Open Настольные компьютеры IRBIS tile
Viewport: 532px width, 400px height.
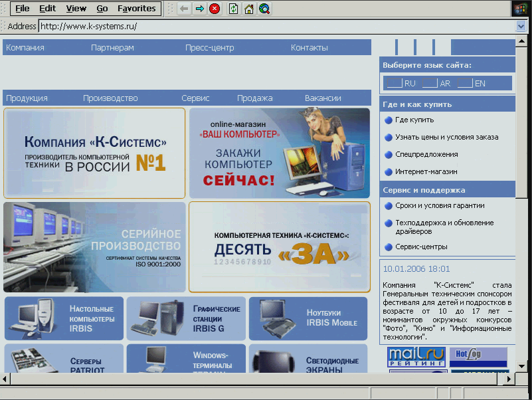(x=64, y=318)
